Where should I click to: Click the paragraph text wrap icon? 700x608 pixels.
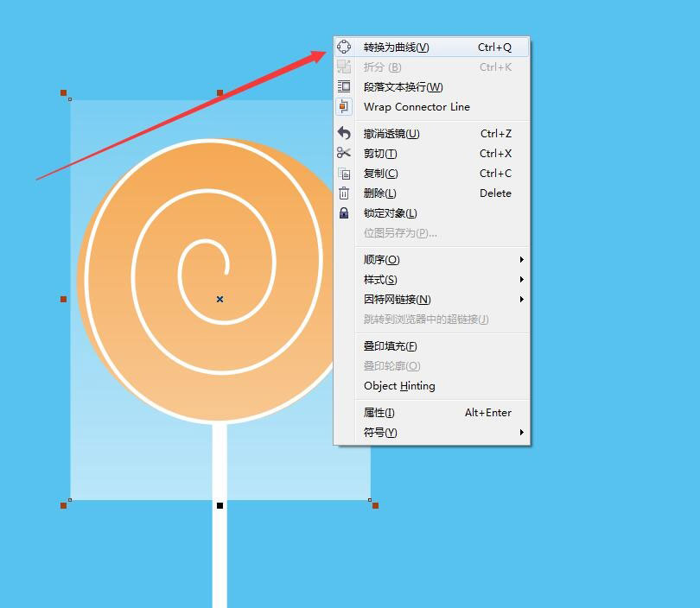point(344,86)
